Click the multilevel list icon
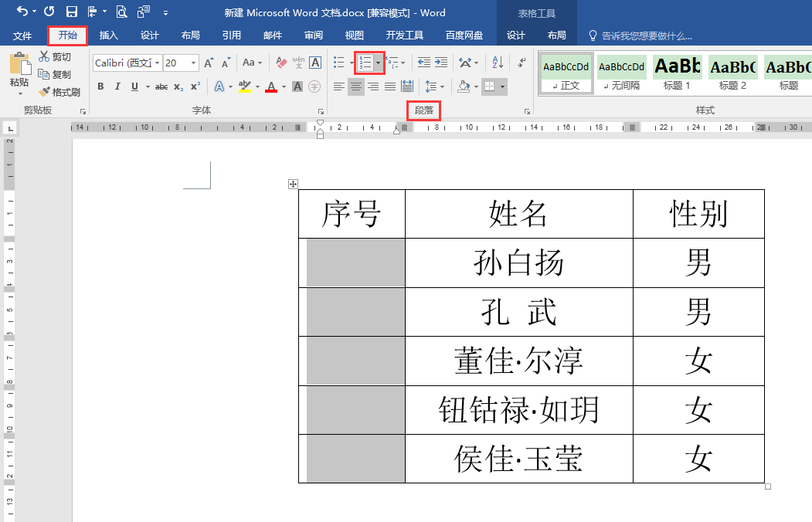Image resolution: width=812 pixels, height=522 pixels. pos(392,63)
